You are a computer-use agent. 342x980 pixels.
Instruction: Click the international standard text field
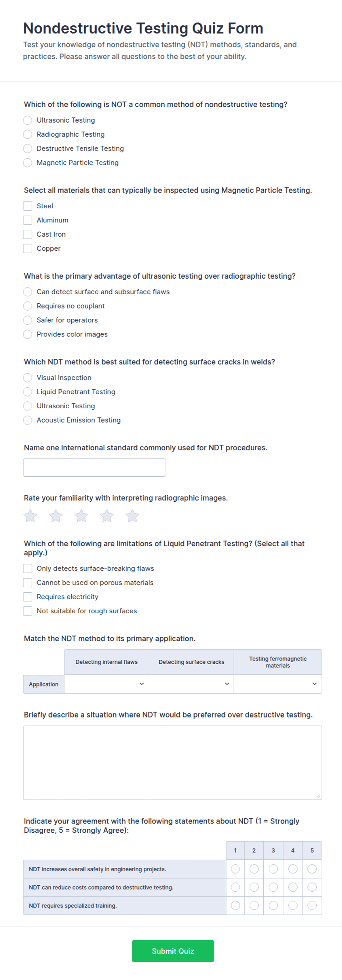(95, 468)
